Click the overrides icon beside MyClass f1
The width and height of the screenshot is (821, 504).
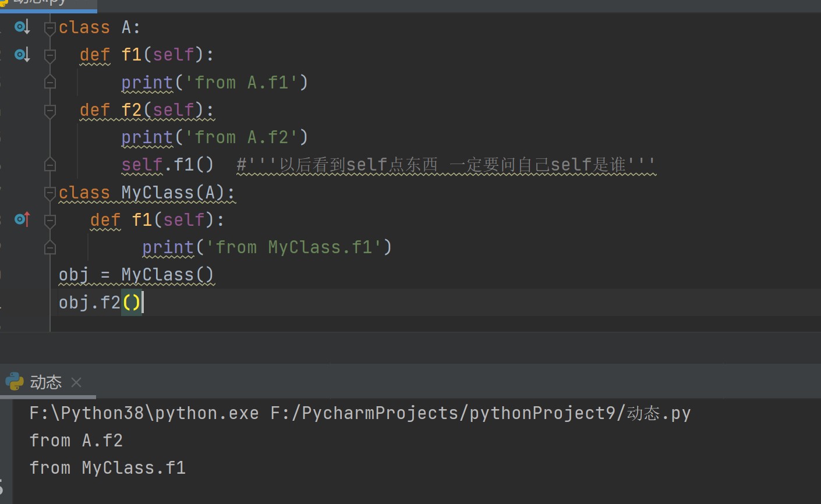[22, 219]
